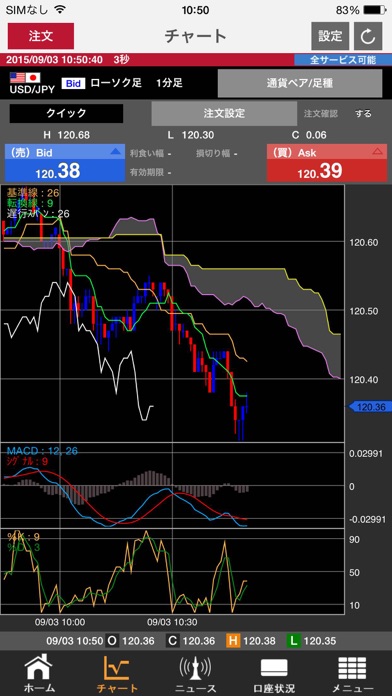The height and width of the screenshot is (696, 392).
Task: Click the stochastic %K oscillator panel
Action: tap(173, 572)
